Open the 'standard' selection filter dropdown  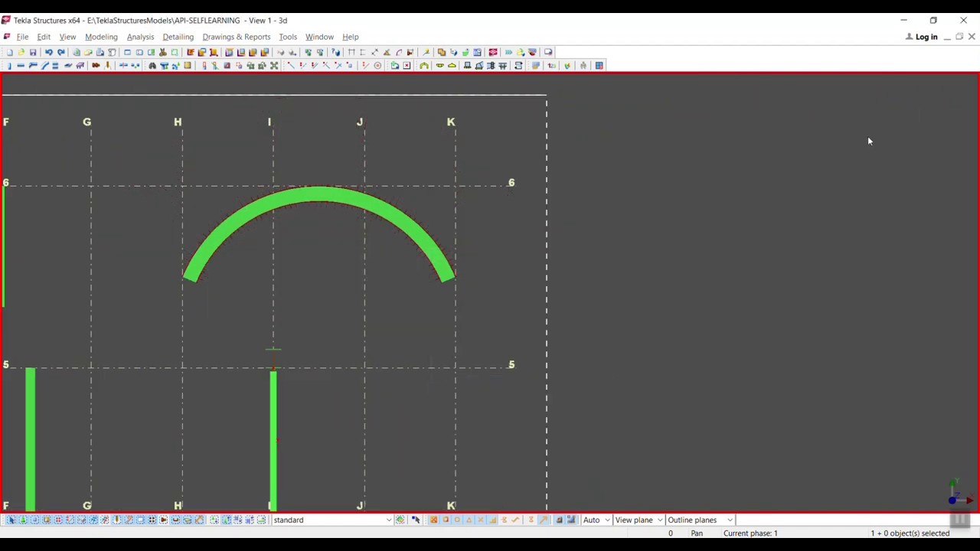[x=332, y=520]
